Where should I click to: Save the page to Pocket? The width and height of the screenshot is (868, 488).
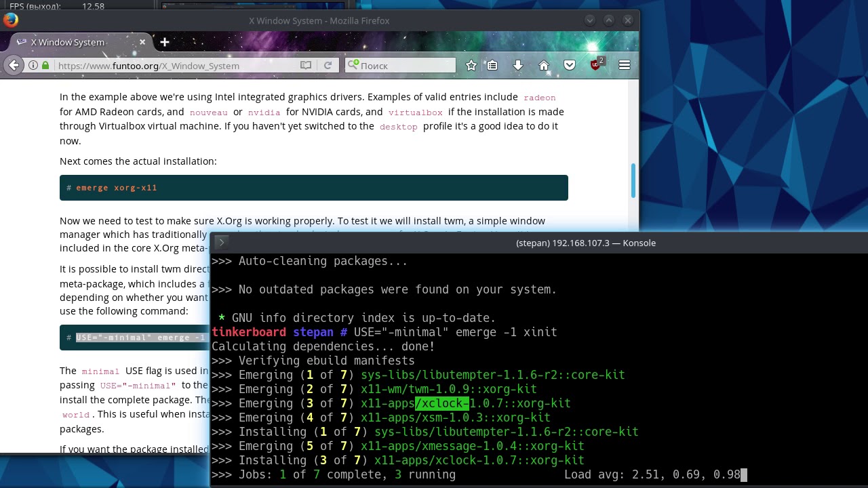pos(570,65)
